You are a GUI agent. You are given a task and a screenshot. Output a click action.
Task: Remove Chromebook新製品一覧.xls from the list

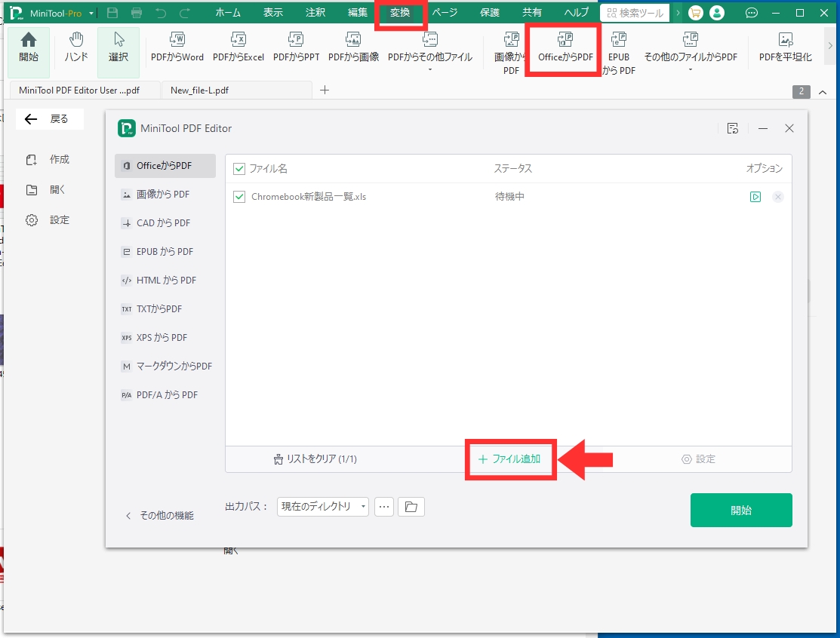point(778,197)
